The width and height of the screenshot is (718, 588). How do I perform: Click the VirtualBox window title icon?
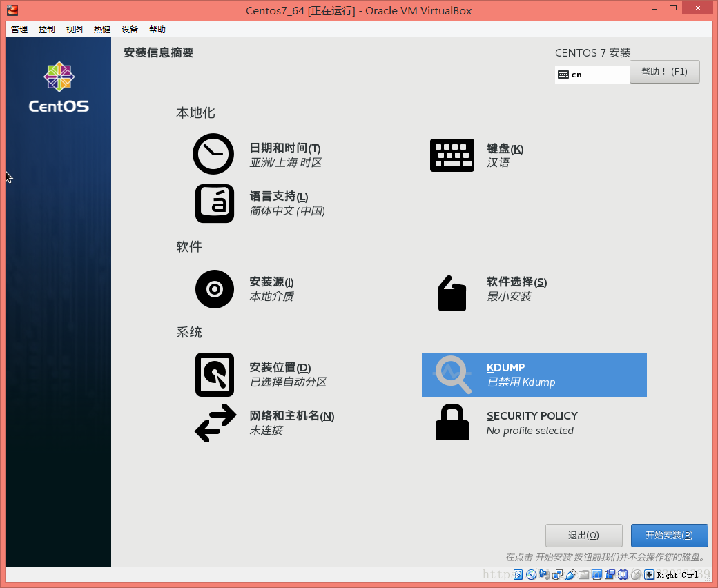pos(12,10)
